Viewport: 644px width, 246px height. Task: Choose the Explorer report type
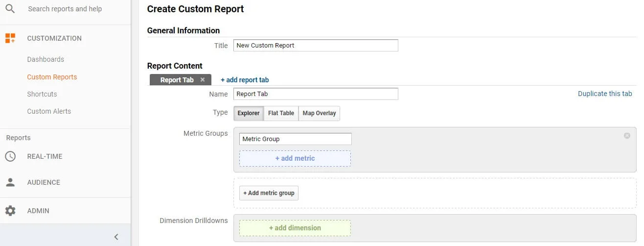[x=249, y=113]
